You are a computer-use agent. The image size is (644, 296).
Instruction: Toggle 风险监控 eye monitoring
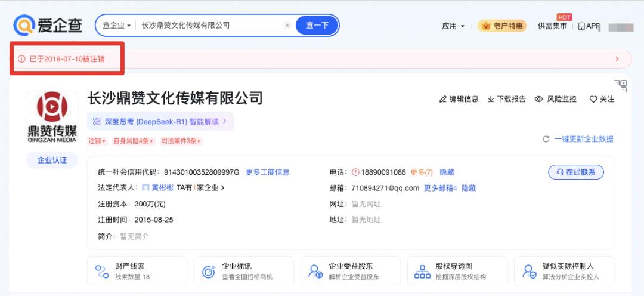[538, 99]
